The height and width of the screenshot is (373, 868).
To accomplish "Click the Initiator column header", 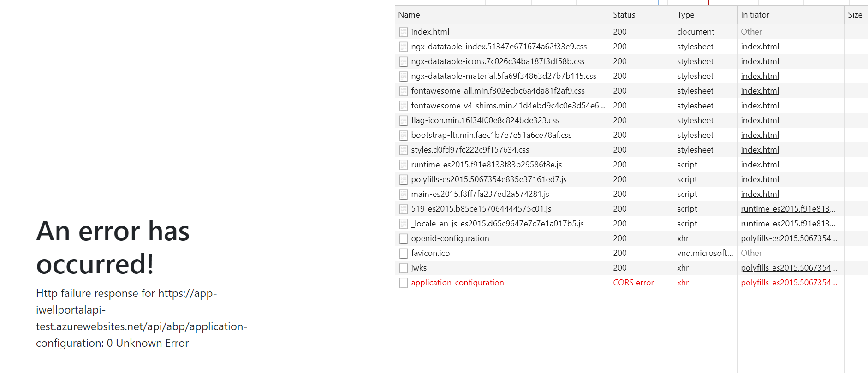I will pyautogui.click(x=755, y=15).
